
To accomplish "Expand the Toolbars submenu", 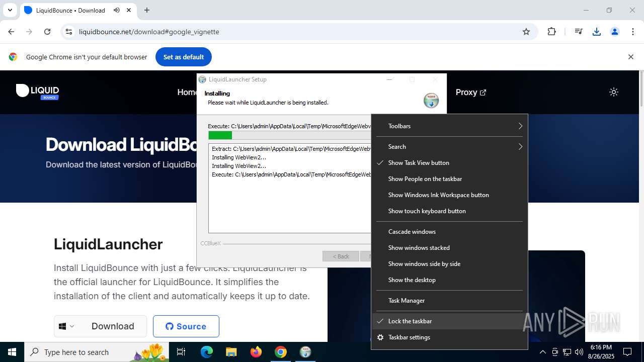I will [450, 126].
